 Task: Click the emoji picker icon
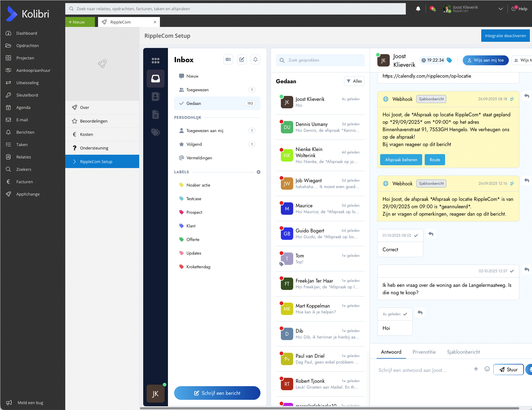487,369
